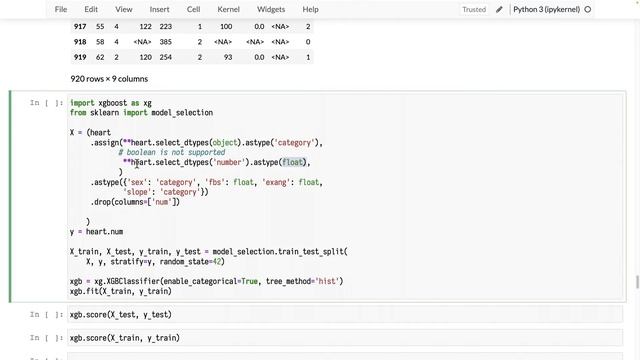
Task: Click the Python 3 (ipykernel) kernel name
Action: (x=547, y=9)
